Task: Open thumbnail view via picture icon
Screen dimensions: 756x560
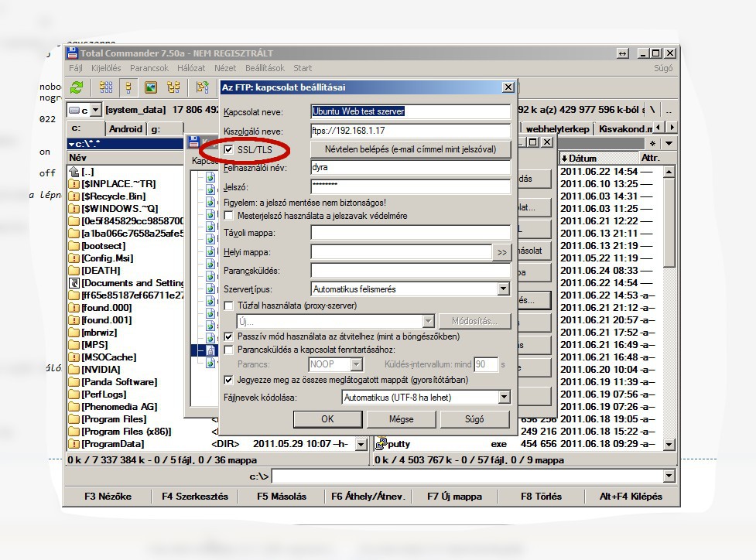Action: [151, 87]
